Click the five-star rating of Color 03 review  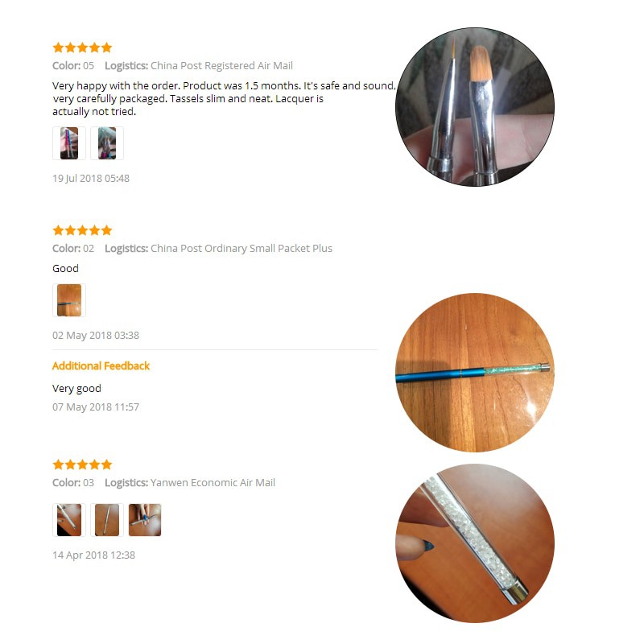[x=82, y=464]
